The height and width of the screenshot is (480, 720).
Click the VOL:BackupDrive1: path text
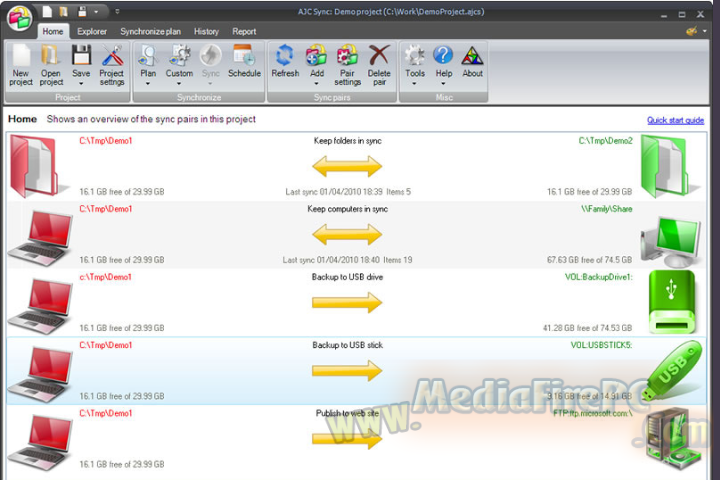coord(598,277)
